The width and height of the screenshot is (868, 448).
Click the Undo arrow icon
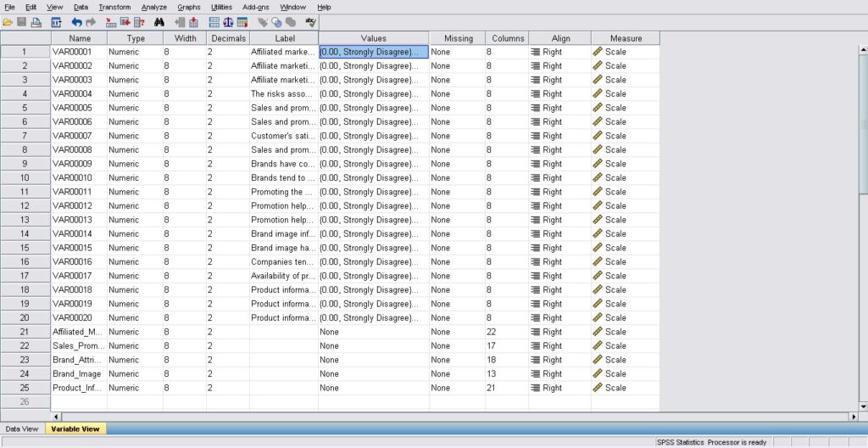tap(76, 23)
